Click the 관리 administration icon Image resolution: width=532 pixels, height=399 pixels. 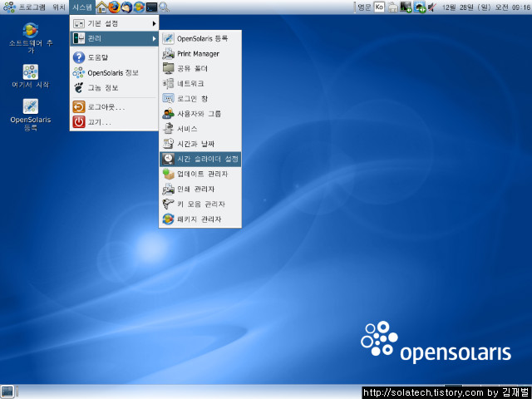click(x=79, y=38)
